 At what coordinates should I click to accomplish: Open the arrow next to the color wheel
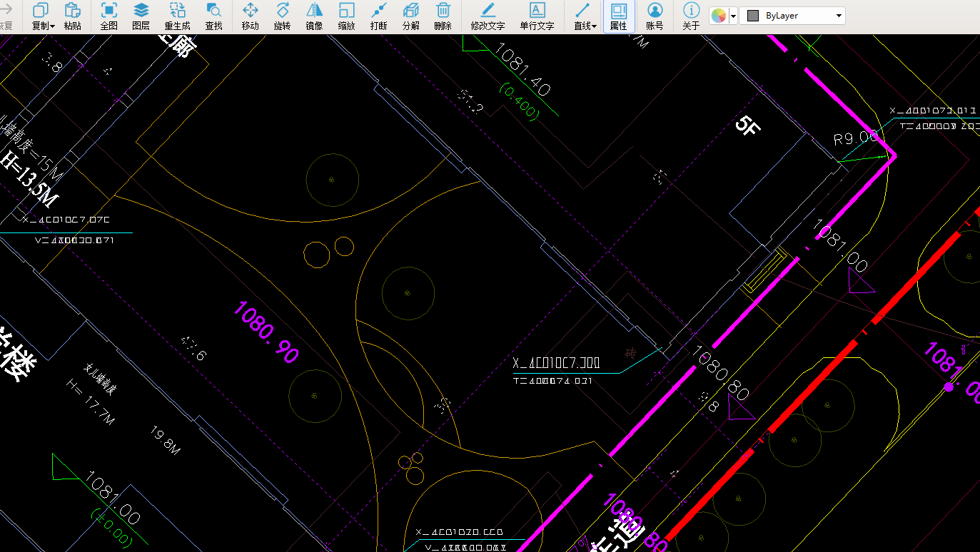733,16
